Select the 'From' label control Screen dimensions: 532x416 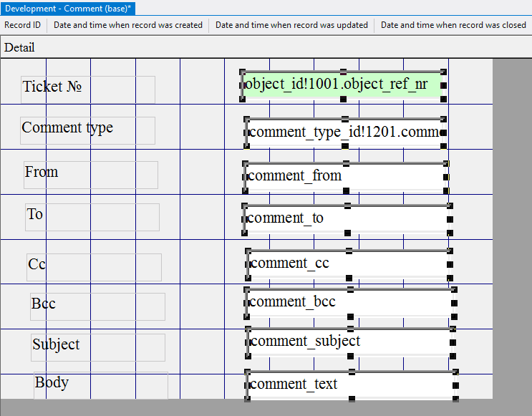[90, 174]
